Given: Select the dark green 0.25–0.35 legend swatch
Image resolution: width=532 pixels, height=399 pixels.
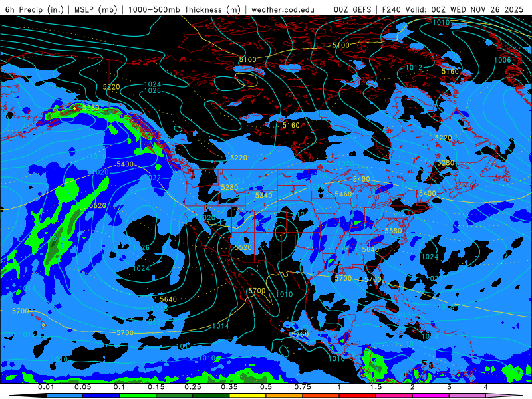Looking at the screenshot, I should (211, 396).
